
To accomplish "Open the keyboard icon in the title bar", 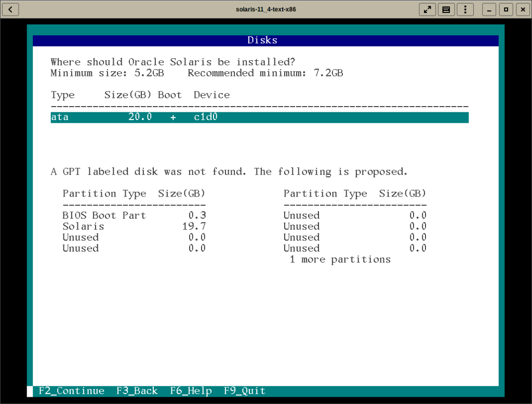I will pos(446,9).
